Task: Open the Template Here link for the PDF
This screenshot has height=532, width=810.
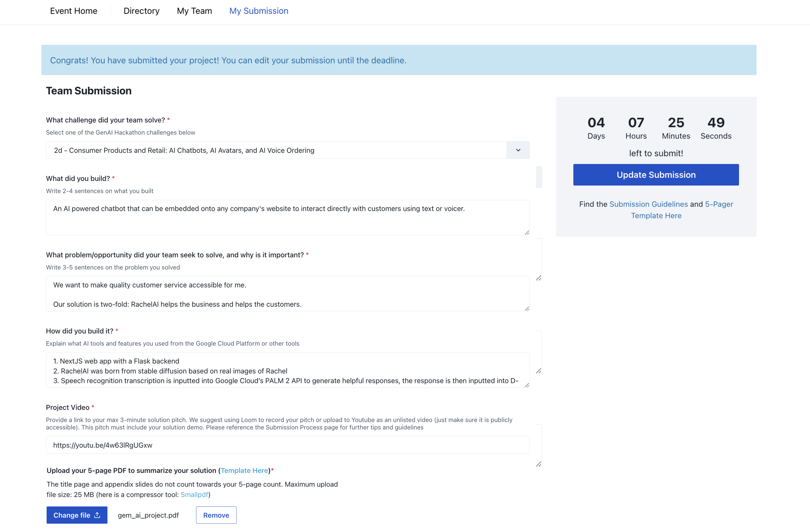Action: pyautogui.click(x=244, y=470)
